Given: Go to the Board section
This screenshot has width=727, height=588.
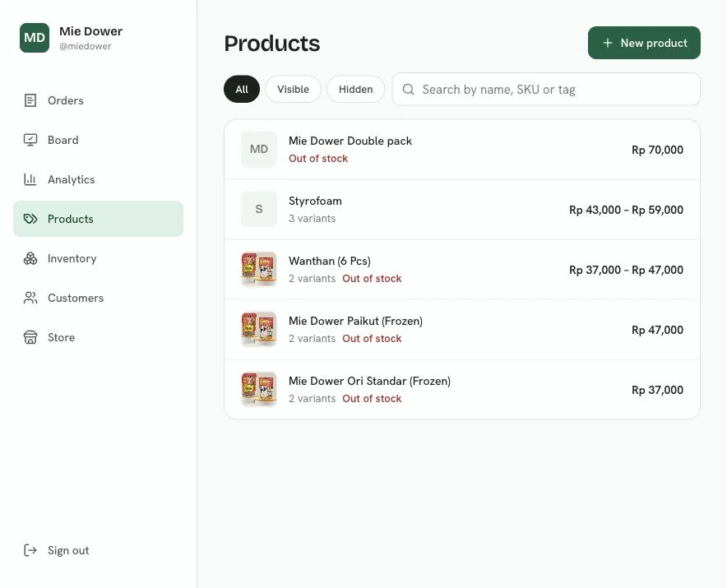Looking at the screenshot, I should coord(99,140).
